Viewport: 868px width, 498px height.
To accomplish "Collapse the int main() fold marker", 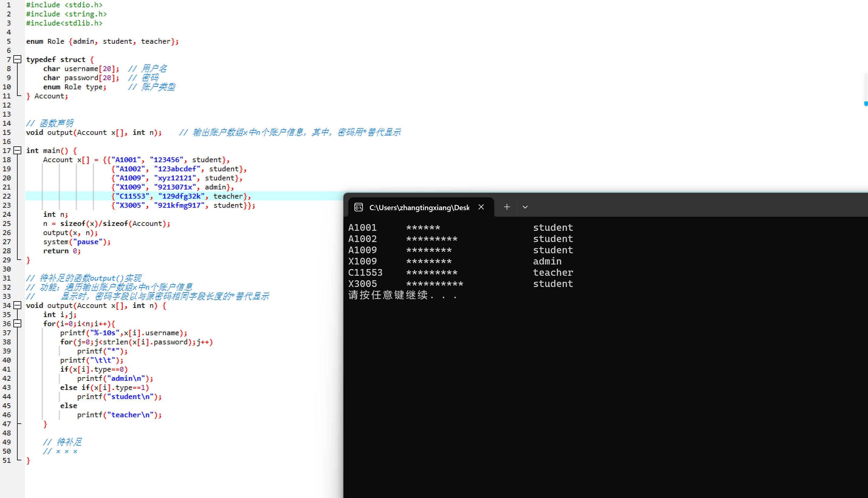I will [x=17, y=151].
